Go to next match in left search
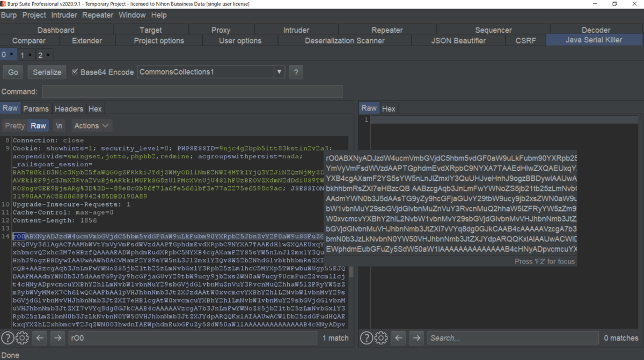 click(57, 338)
